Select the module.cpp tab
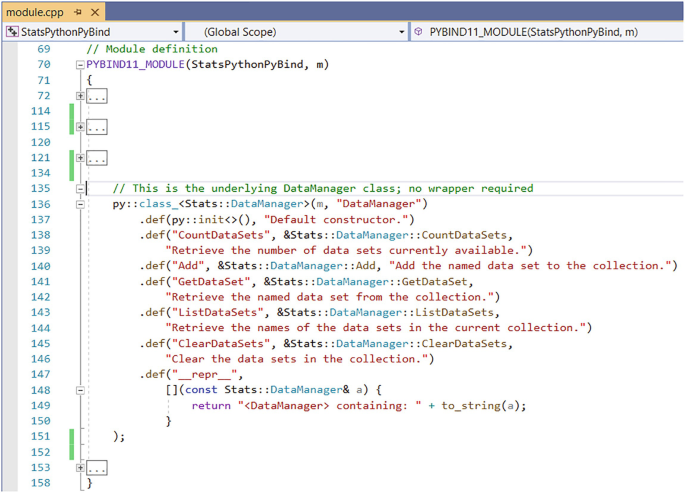This screenshot has width=685, height=493. point(34,12)
